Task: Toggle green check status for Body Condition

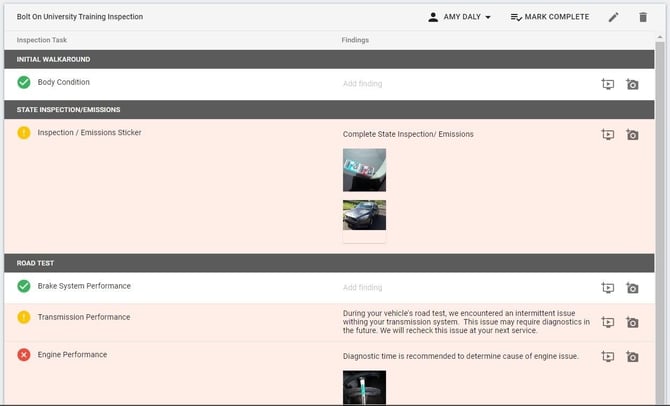Action: point(24,82)
